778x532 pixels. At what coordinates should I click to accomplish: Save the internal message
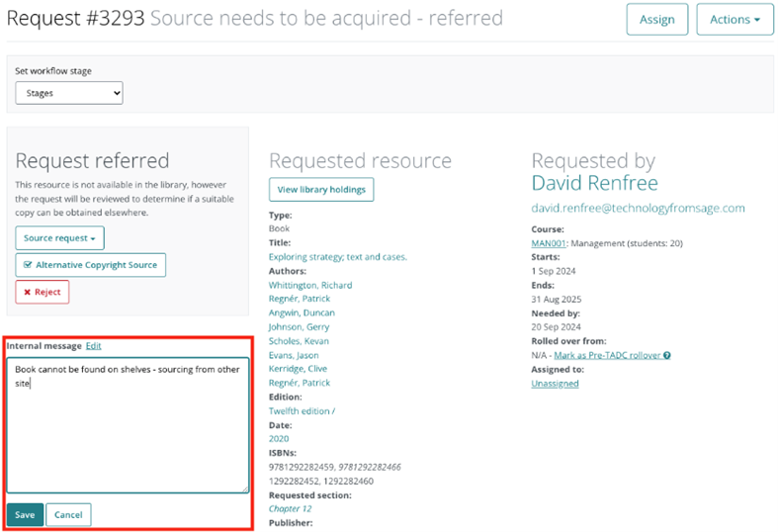click(25, 514)
